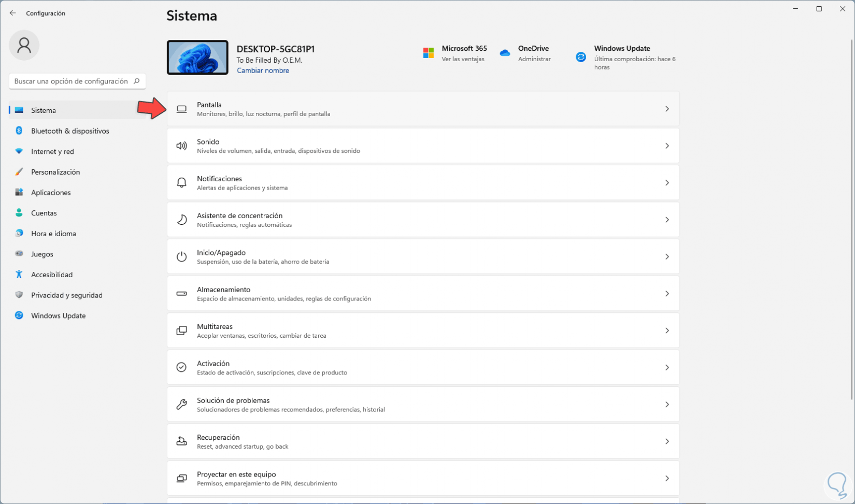Go to Personalización in the sidebar
This screenshot has height=504, width=855.
[x=55, y=172]
